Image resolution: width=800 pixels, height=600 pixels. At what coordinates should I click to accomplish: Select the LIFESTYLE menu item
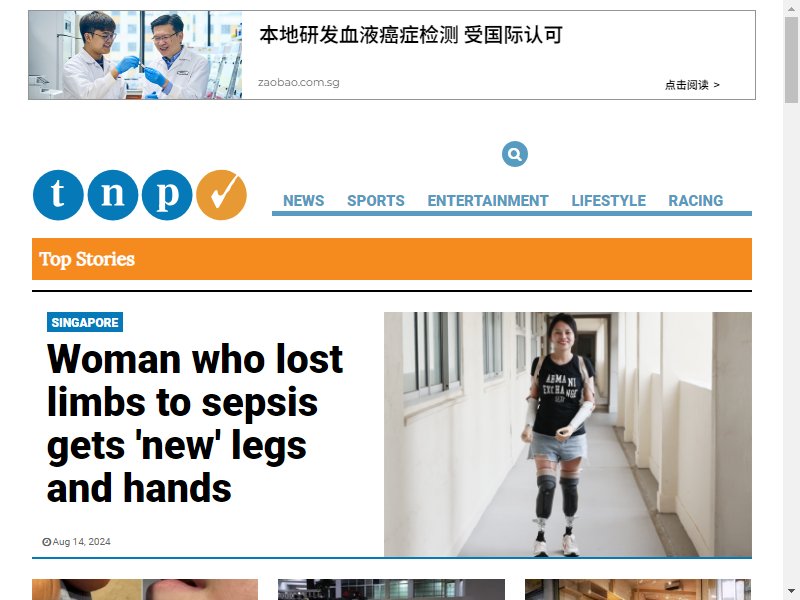(x=609, y=201)
